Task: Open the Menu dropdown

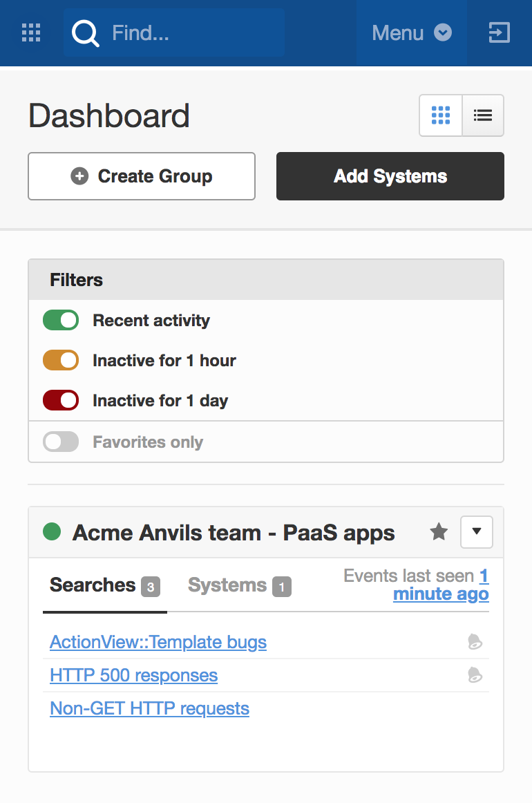Action: (412, 33)
